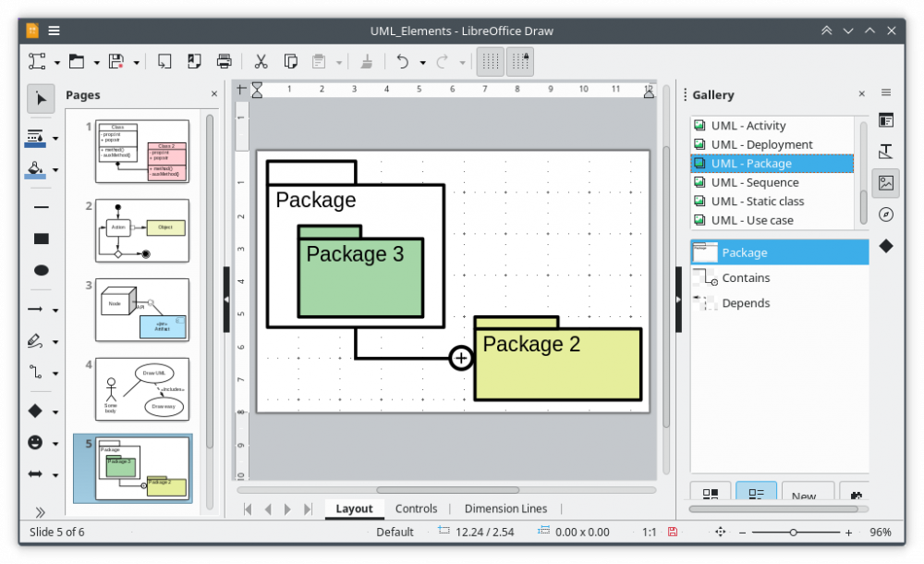Click the Paste clipboard icon
The image size is (924, 564).
pyautogui.click(x=319, y=61)
